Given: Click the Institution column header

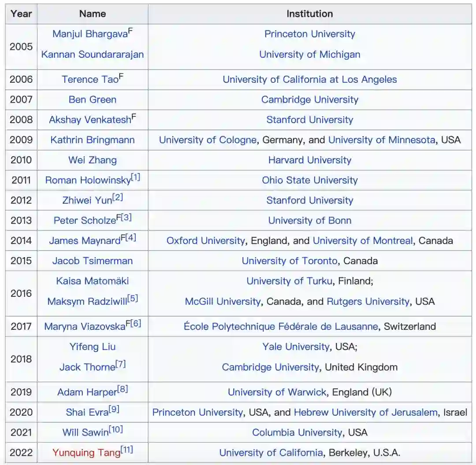Looking at the screenshot, I should (x=310, y=14).
